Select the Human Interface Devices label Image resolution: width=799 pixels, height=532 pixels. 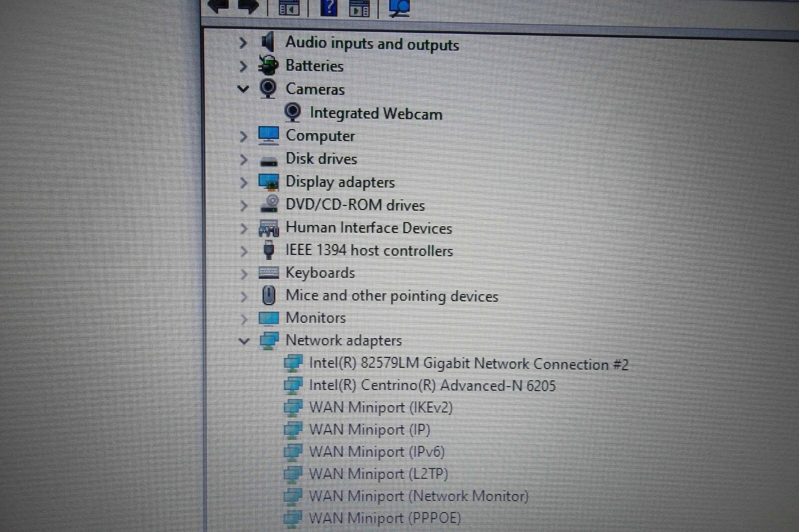pos(369,228)
